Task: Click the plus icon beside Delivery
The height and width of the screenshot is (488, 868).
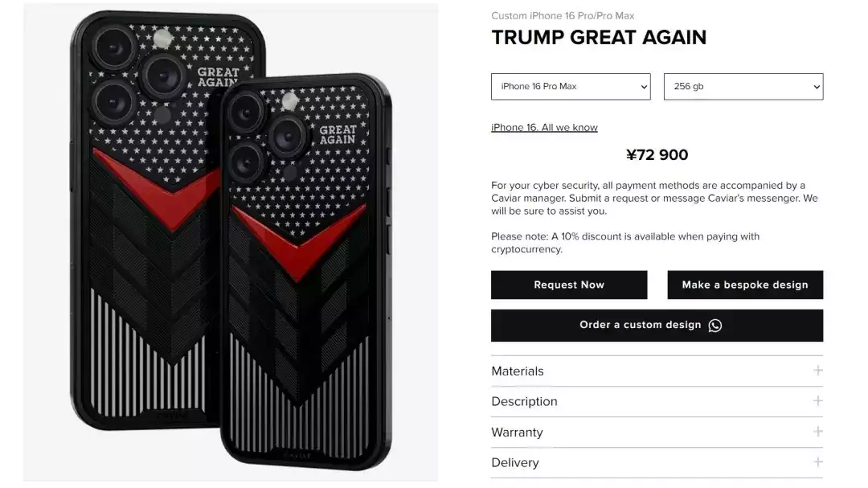Action: coord(817,462)
